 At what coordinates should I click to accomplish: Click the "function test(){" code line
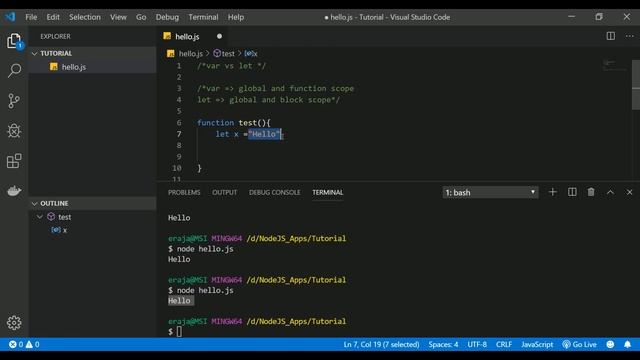click(233, 122)
